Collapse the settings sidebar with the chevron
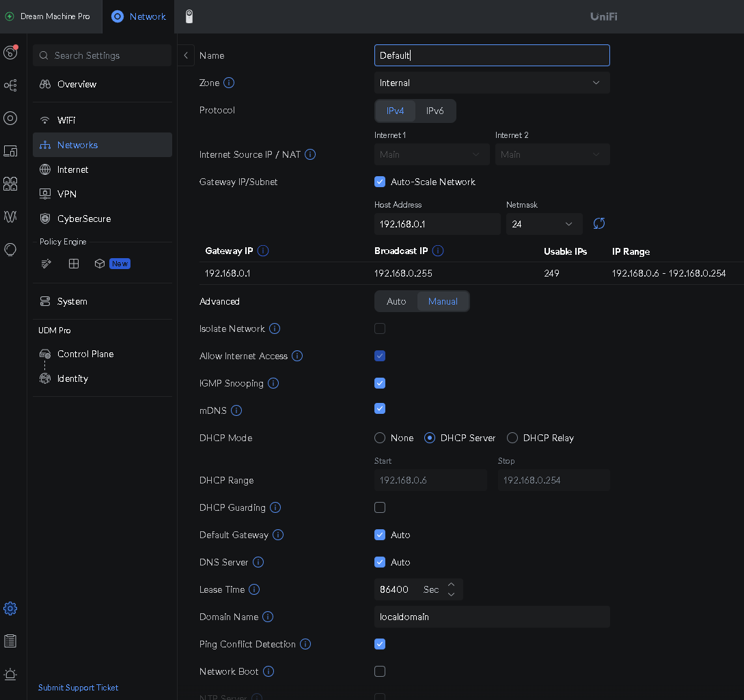The height and width of the screenshot is (700, 744). [x=186, y=55]
